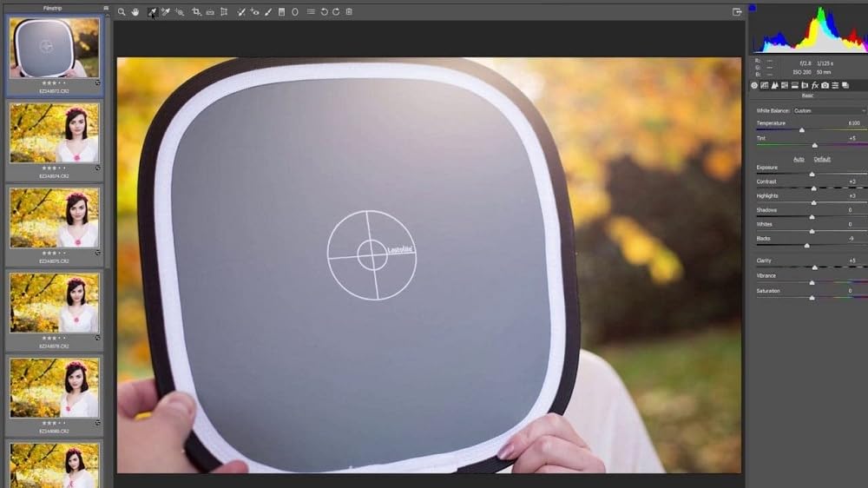Image resolution: width=868 pixels, height=488 pixels.
Task: Rotate image 90 degrees counter-clockwise
Action: coord(324,12)
